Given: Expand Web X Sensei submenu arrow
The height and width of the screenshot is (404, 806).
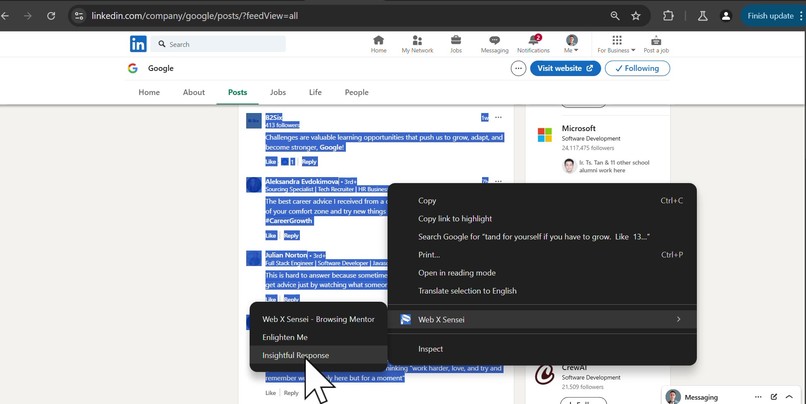Looking at the screenshot, I should tap(679, 319).
